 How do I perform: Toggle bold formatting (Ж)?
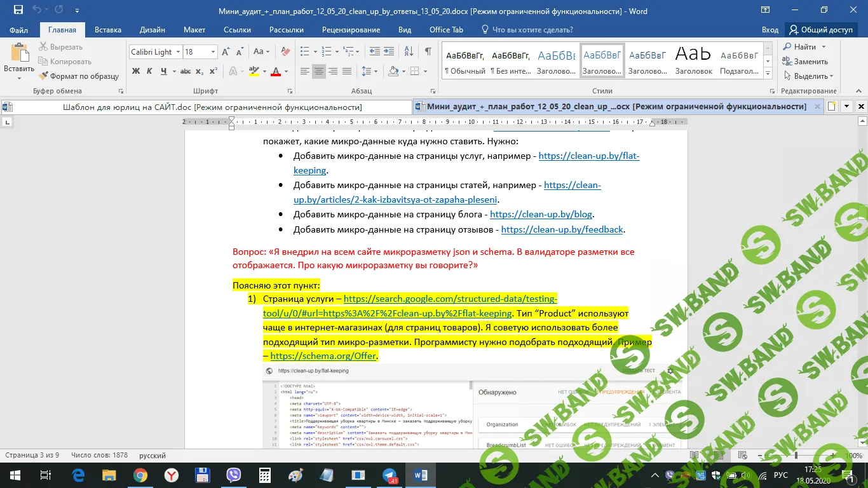[x=136, y=71]
